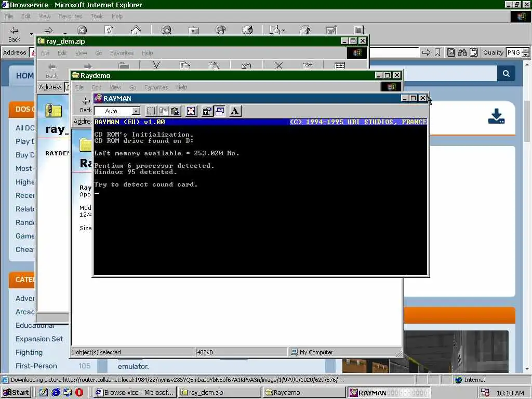
Task: Click the Home icon in Internet Explorer toolbar
Action: [136, 31]
